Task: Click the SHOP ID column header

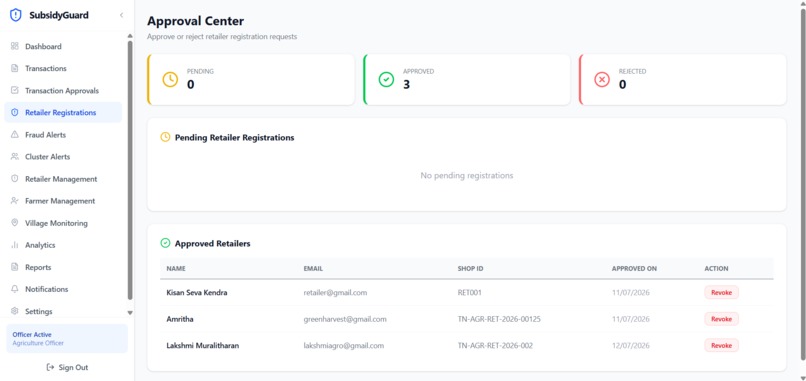Action: pos(470,269)
